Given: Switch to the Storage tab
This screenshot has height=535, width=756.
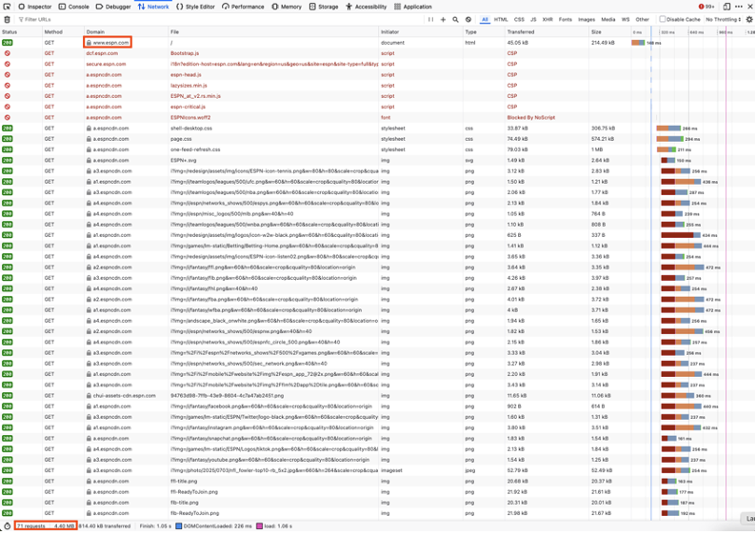Looking at the screenshot, I should tap(324, 7).
